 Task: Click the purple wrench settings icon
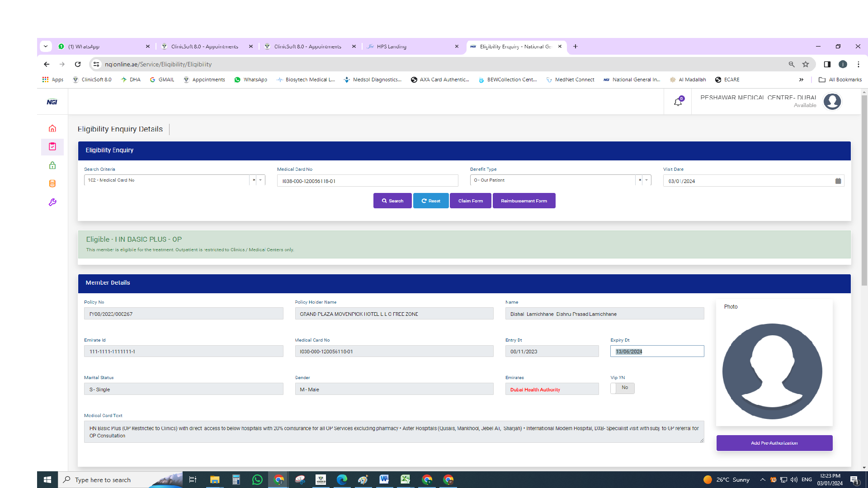coord(52,202)
